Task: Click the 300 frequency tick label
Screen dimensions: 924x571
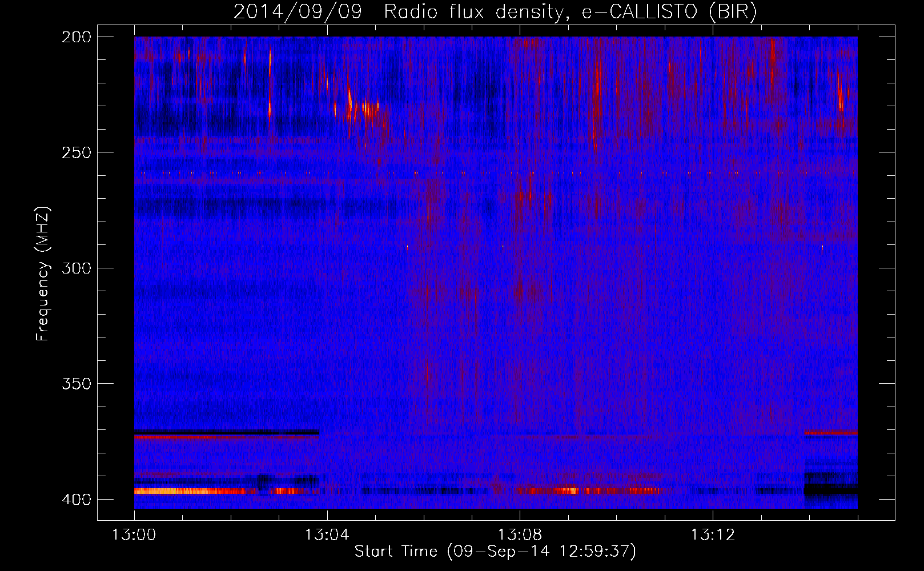Action: coord(77,268)
